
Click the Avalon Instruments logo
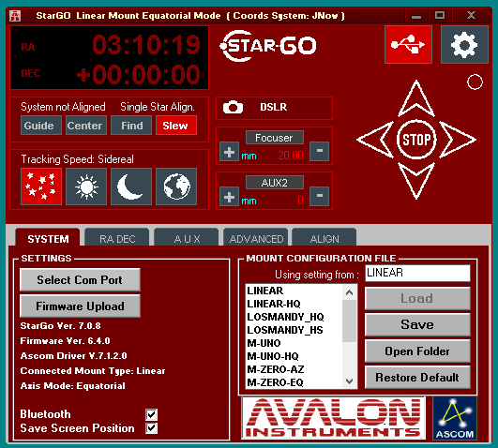pos(334,418)
